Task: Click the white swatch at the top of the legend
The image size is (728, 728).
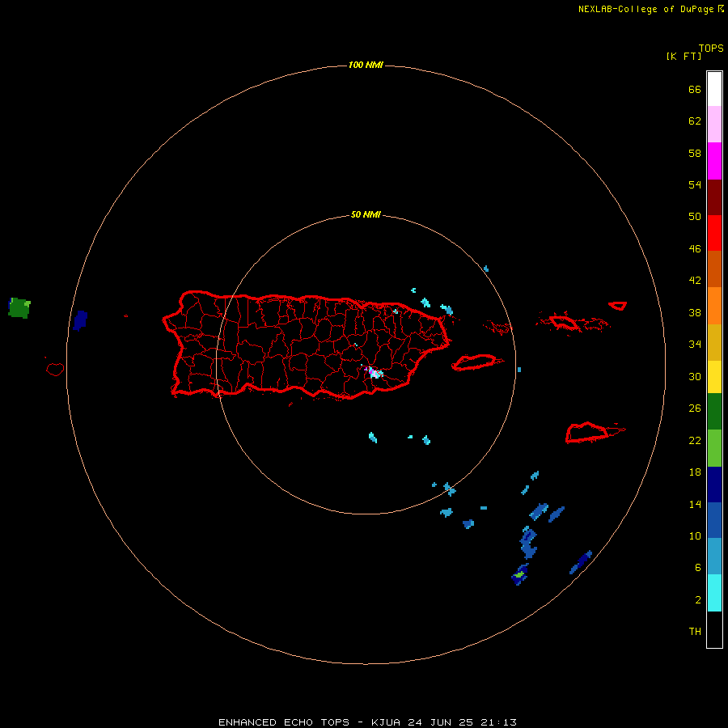Action: pyautogui.click(x=714, y=89)
